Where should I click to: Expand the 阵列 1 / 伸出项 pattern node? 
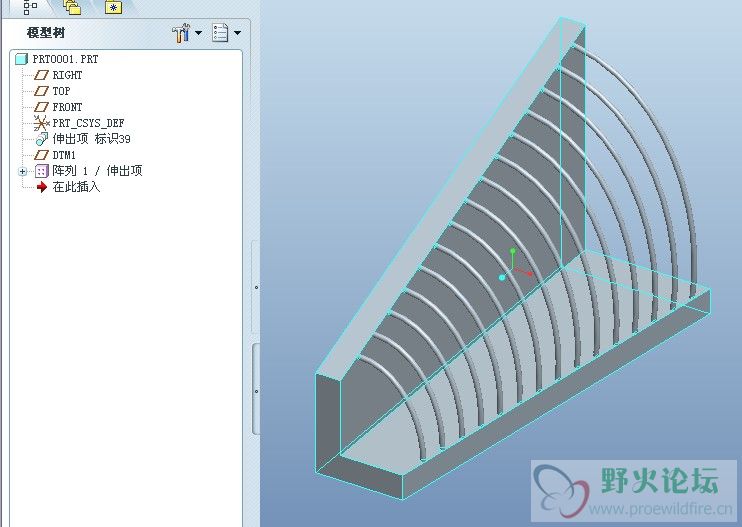click(x=23, y=171)
